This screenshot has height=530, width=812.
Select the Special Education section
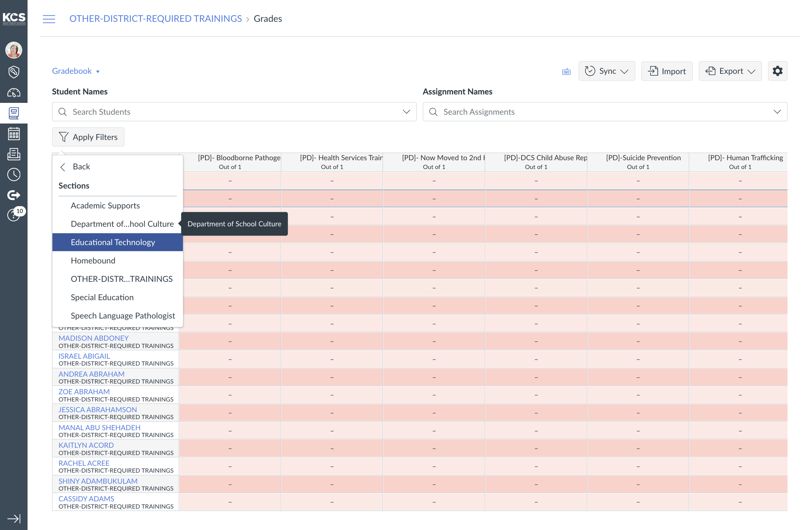coord(117,298)
